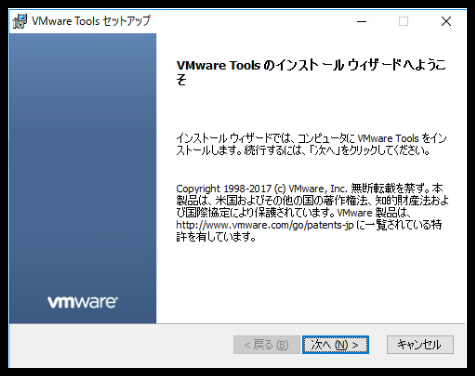The height and width of the screenshot is (376, 475).
Task: Click the vmware logo on blue banner
Action: pos(82,302)
